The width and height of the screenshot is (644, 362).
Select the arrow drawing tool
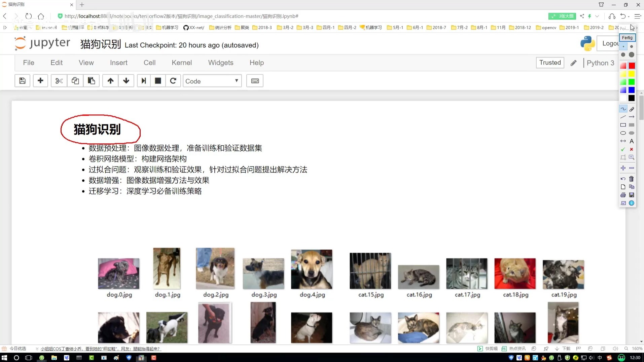click(632, 117)
